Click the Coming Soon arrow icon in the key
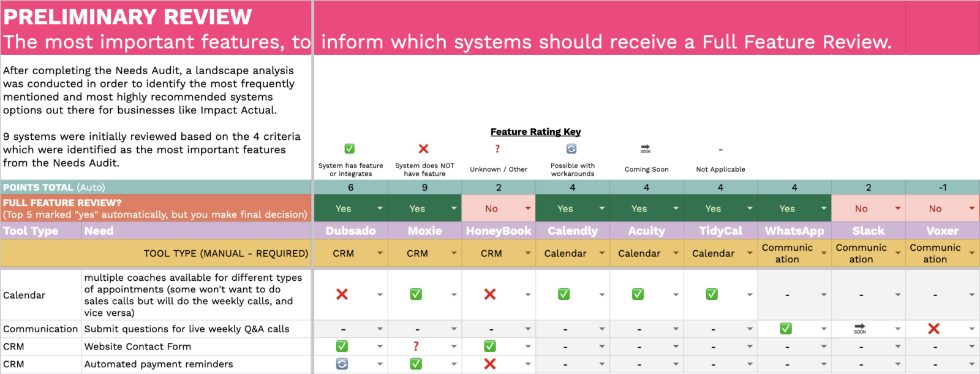 pos(646,149)
